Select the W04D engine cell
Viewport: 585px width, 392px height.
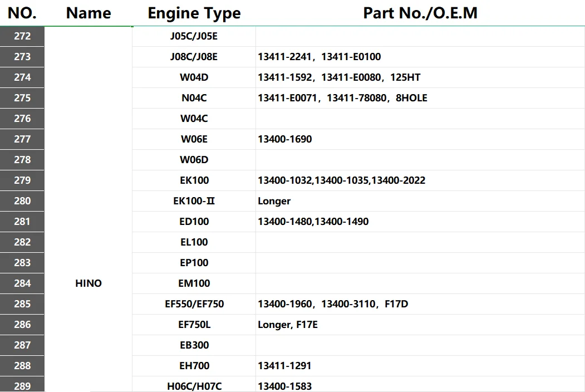(x=194, y=77)
